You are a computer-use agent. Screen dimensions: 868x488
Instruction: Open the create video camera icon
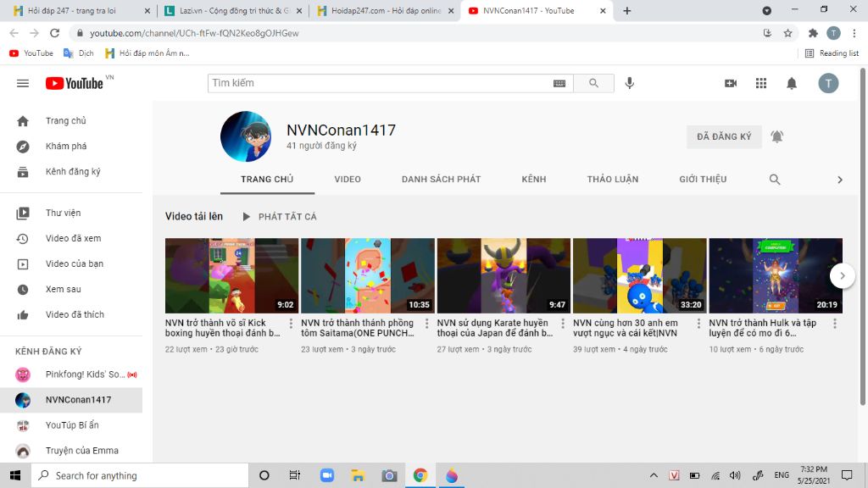click(x=731, y=84)
